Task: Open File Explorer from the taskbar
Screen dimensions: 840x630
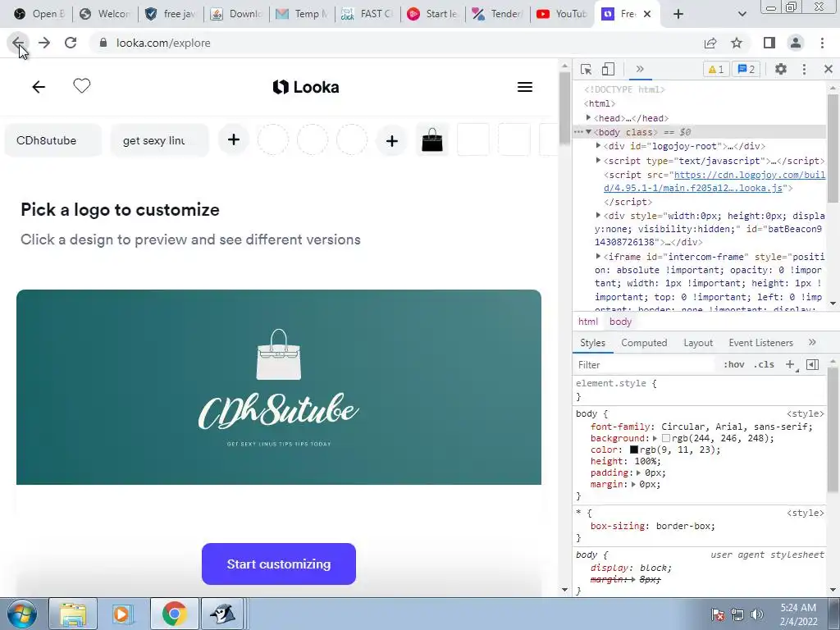Action: tap(73, 614)
